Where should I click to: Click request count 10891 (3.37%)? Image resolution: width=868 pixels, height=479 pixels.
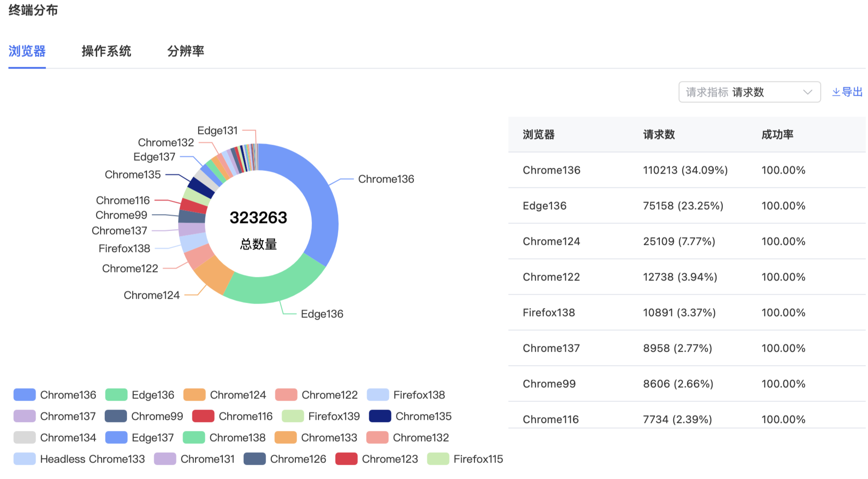point(680,313)
